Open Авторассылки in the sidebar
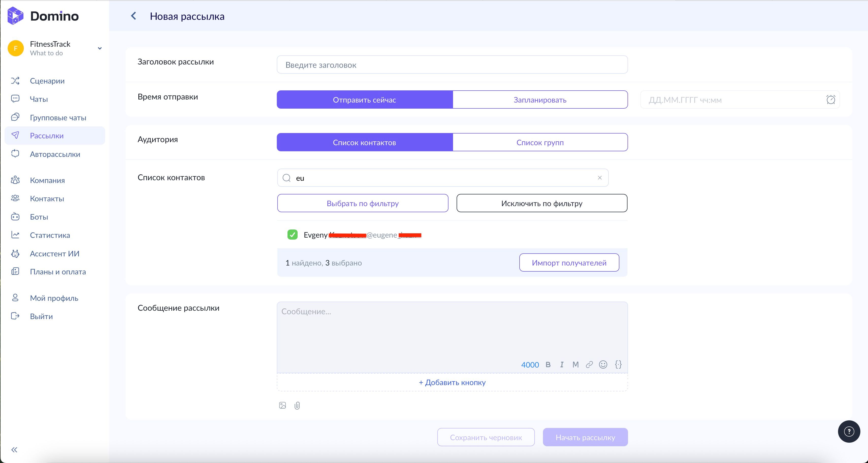The image size is (868, 463). point(55,154)
